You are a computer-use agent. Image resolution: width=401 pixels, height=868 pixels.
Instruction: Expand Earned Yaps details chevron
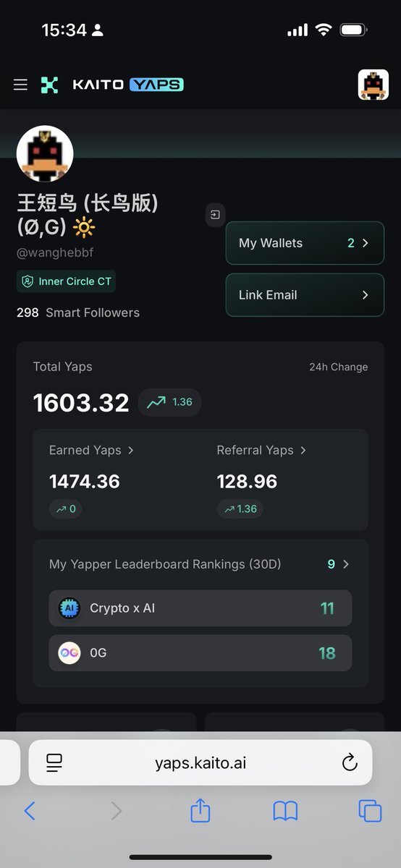131,450
